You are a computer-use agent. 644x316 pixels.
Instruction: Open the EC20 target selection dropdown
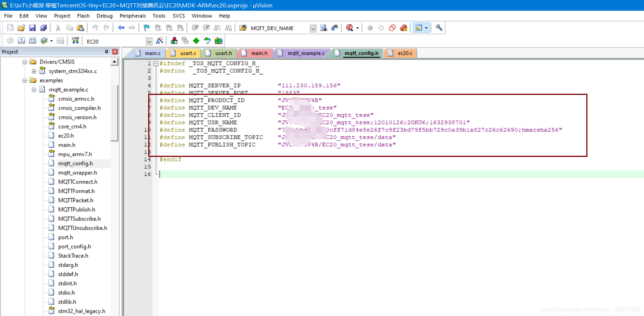tap(149, 41)
